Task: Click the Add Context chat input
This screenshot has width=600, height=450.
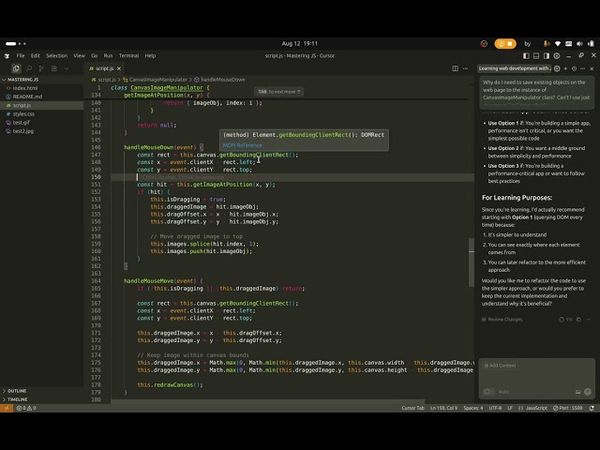Action: (502, 365)
